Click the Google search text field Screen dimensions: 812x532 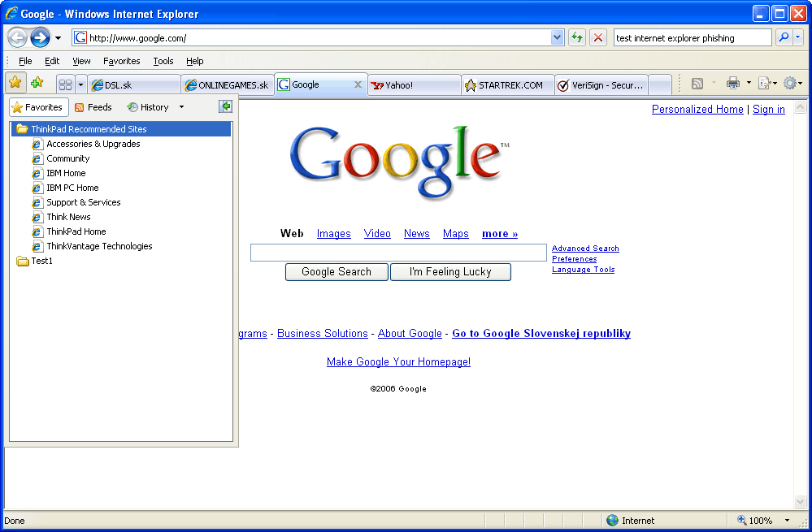click(398, 253)
